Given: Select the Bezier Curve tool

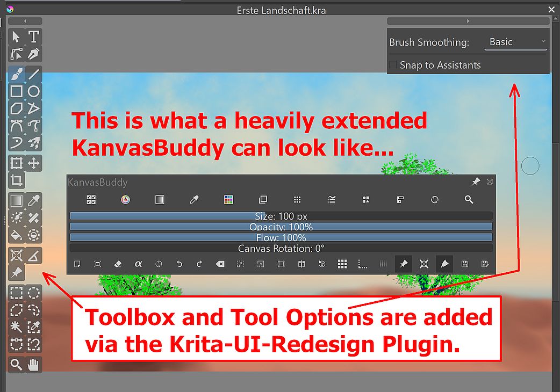Looking at the screenshot, I should click(x=17, y=126).
